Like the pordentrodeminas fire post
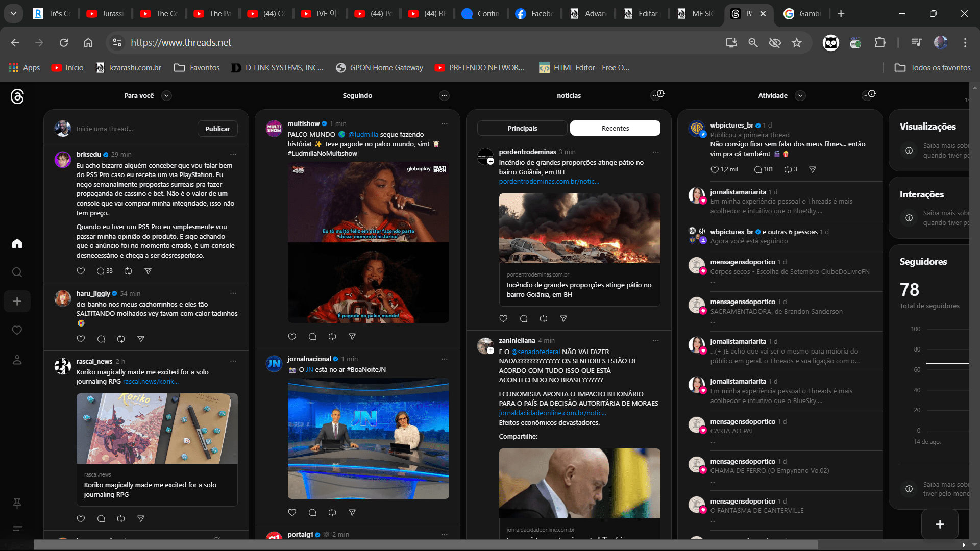Image resolution: width=980 pixels, height=551 pixels. (x=503, y=319)
